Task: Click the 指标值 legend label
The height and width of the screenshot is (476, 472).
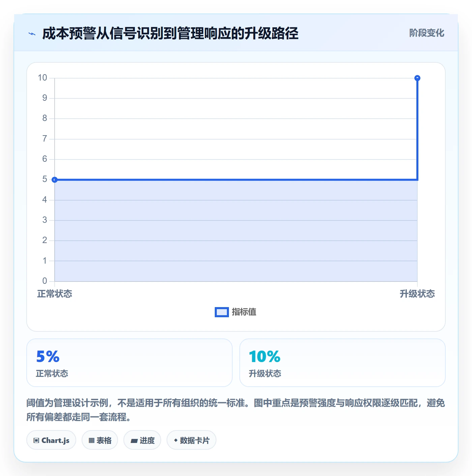Action: [244, 312]
